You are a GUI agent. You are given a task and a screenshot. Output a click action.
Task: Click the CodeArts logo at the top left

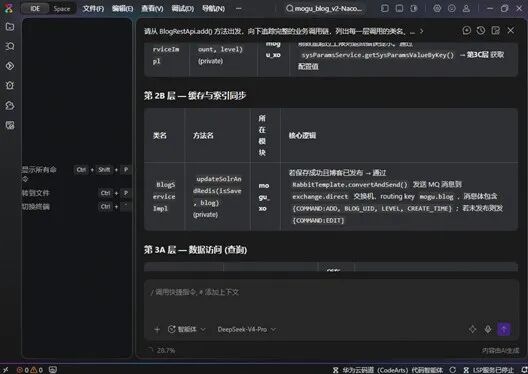tap(8, 8)
